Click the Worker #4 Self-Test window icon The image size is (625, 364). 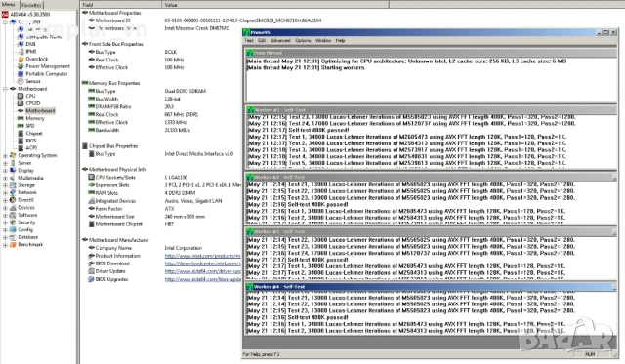coord(250,287)
